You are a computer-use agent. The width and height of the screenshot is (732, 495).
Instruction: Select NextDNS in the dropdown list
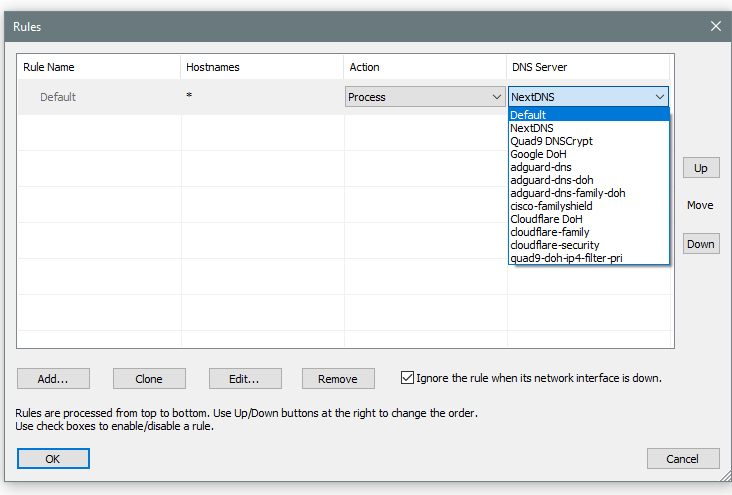pyautogui.click(x=531, y=128)
